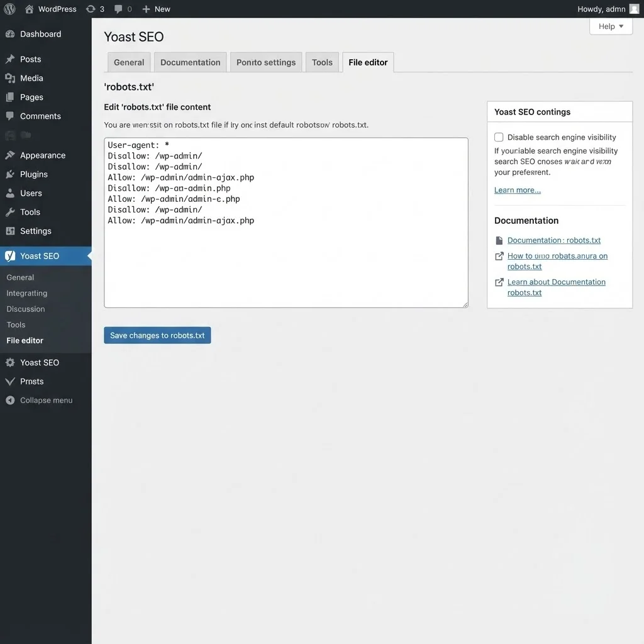This screenshot has width=644, height=644.
Task: Open the site home icon
Action: coord(29,9)
